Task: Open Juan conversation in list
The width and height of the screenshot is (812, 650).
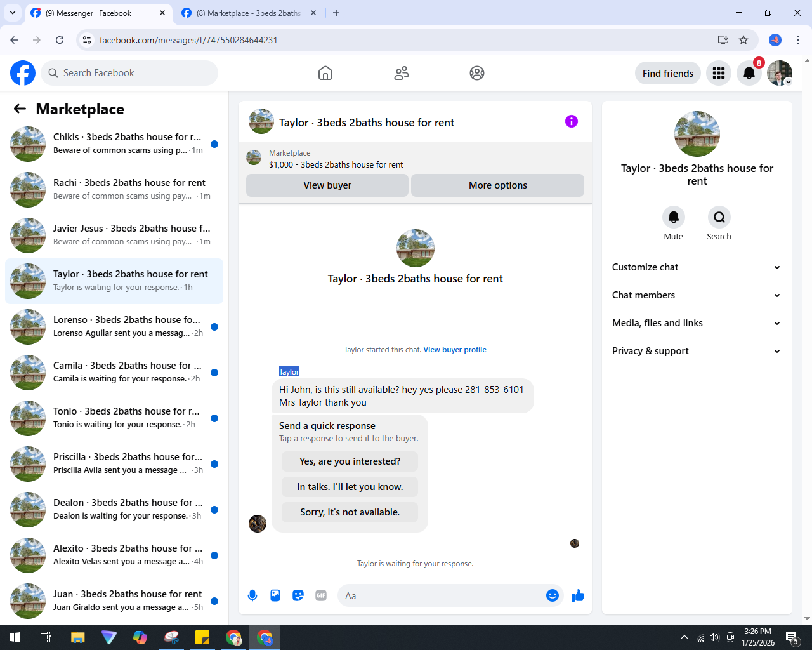Action: 114,601
